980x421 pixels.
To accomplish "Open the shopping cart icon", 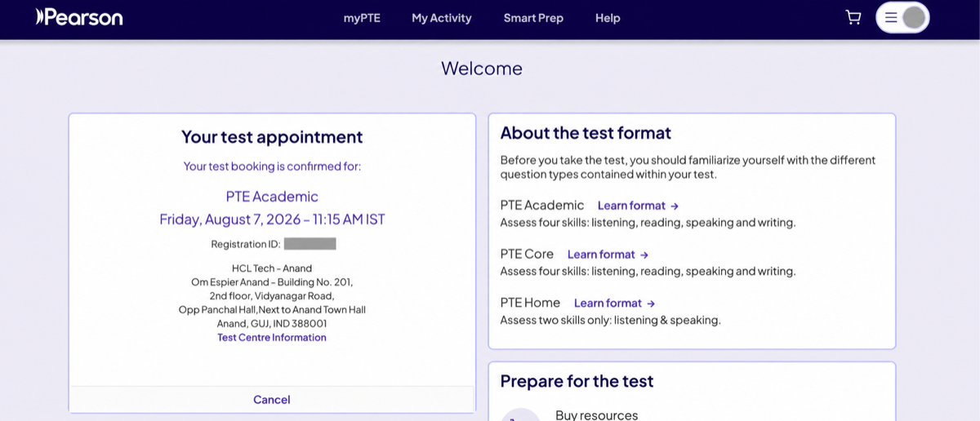I will click(x=853, y=17).
